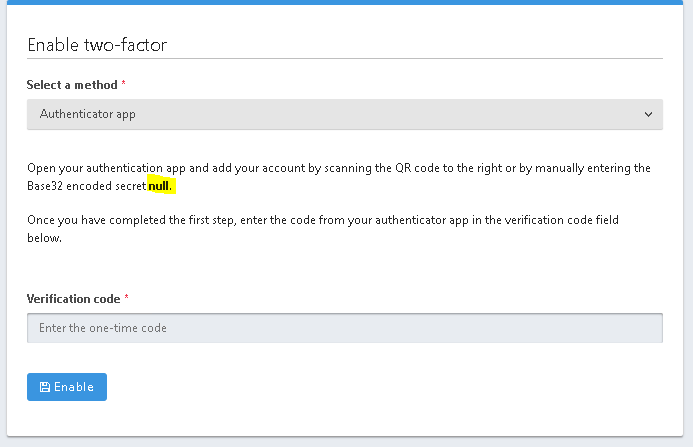Image resolution: width=693 pixels, height=447 pixels.
Task: Expand the method dropdown chevron arrow
Action: [648, 114]
